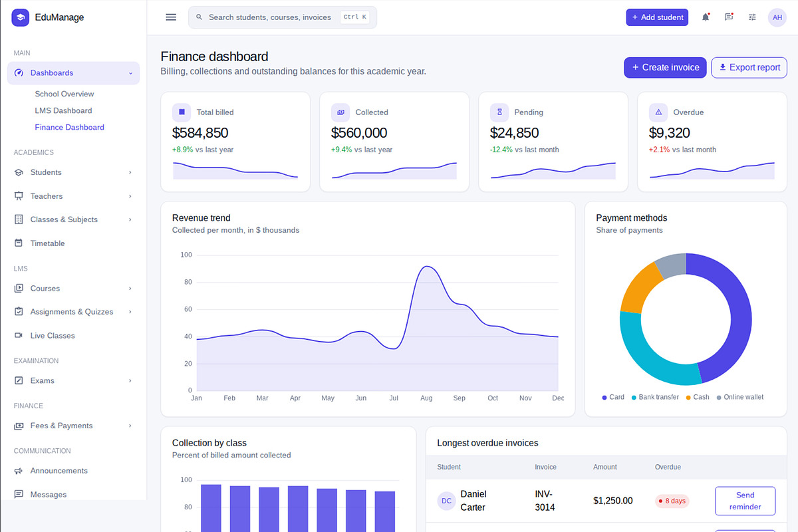This screenshot has width=798, height=532.
Task: Click the $1,250.00 amount cell
Action: (612, 501)
